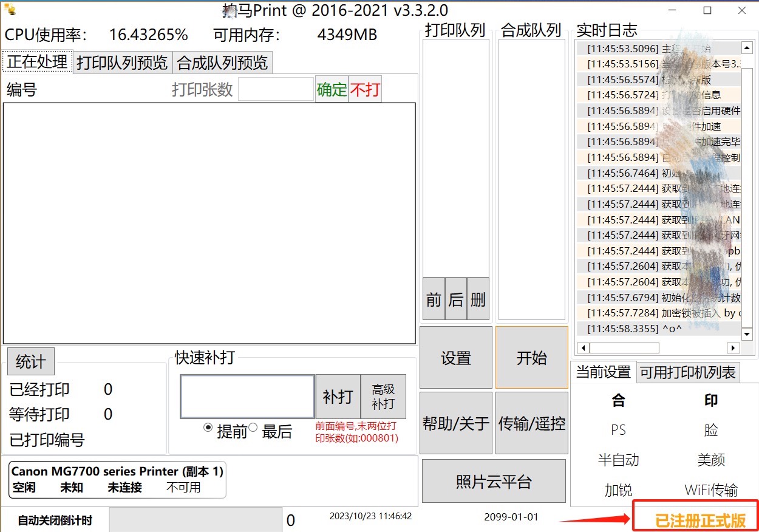Show the 当前设置 tab

(603, 372)
